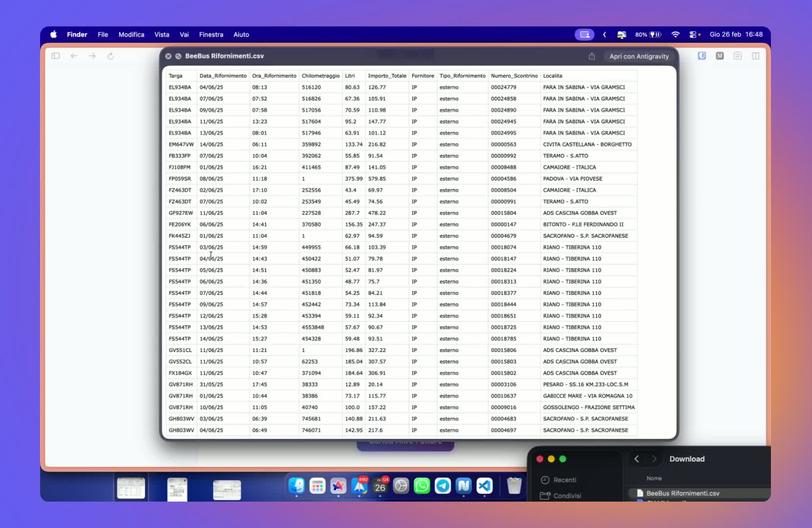812x528 pixels.
Task: Open the Spark mail app in the Dock
Action: point(360,485)
